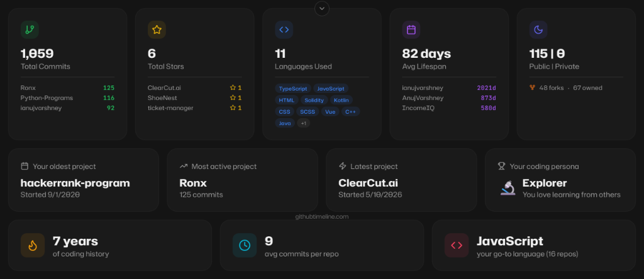Click the star icon in the ticket-manager row
The width and height of the screenshot is (644, 279).
(x=233, y=108)
